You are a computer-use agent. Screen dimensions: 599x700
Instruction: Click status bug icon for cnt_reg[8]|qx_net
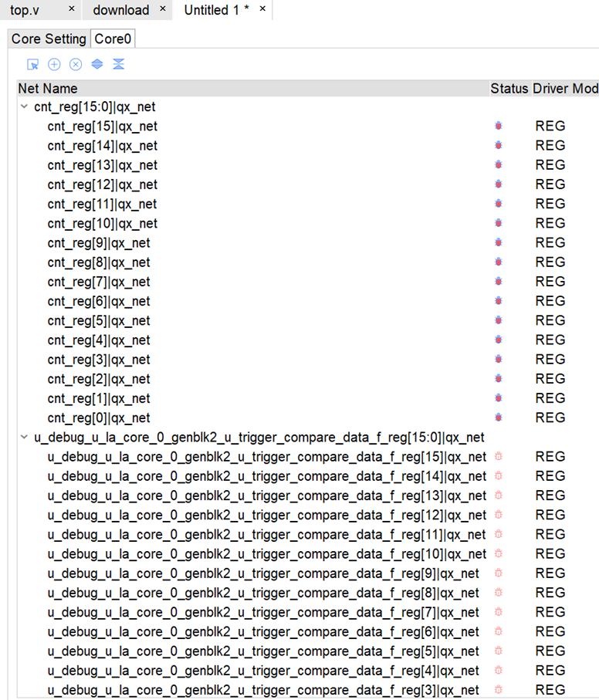(499, 262)
